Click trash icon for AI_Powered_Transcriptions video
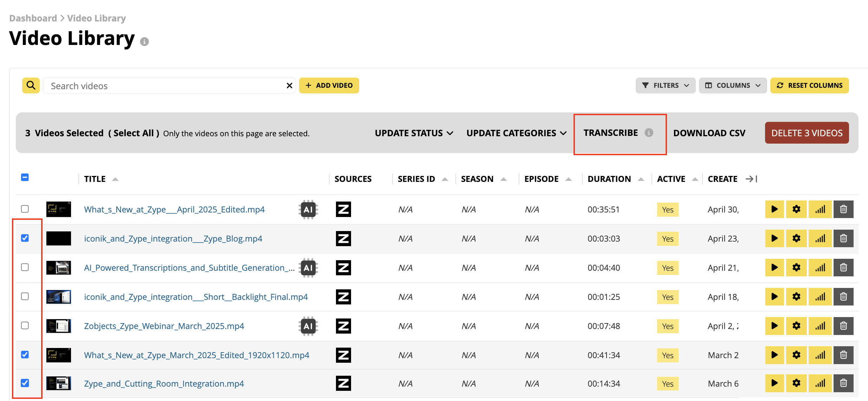The image size is (868, 401). pyautogui.click(x=843, y=268)
